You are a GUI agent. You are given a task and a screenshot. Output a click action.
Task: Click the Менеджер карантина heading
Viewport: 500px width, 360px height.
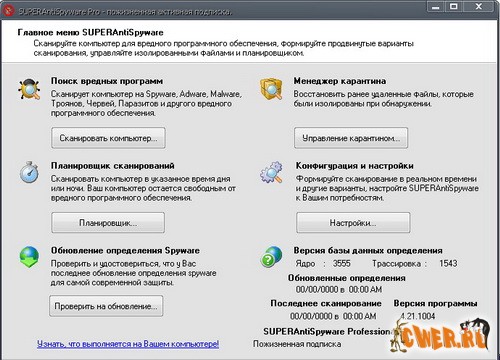tap(340, 81)
